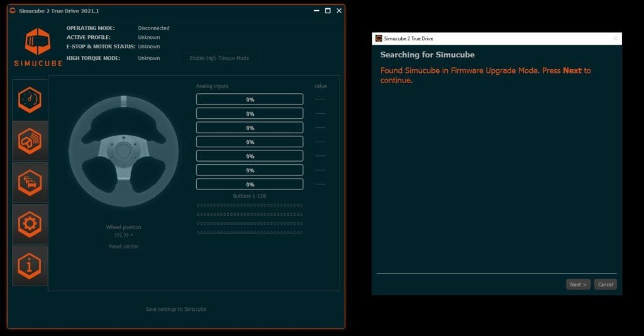Open the info sidebar icon

coord(30,266)
